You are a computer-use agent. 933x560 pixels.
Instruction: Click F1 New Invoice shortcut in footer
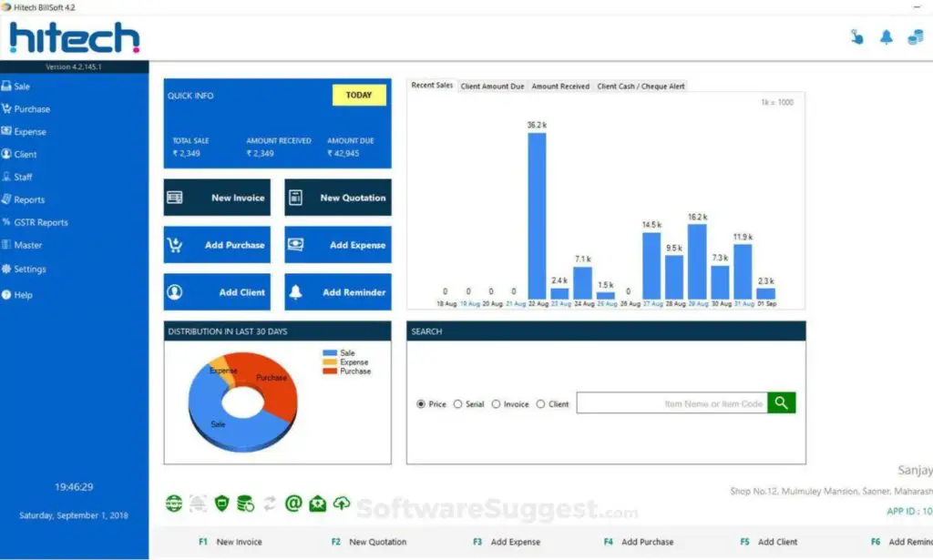pyautogui.click(x=231, y=542)
